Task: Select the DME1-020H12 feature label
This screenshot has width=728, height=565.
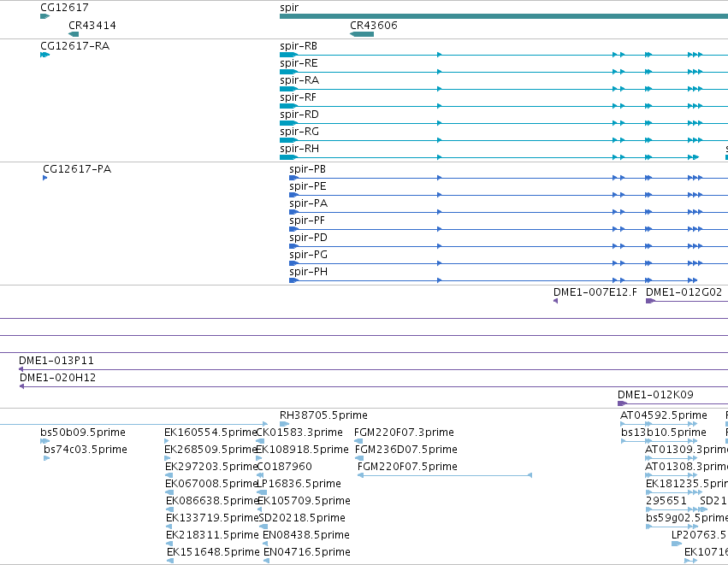Action: [x=57, y=378]
